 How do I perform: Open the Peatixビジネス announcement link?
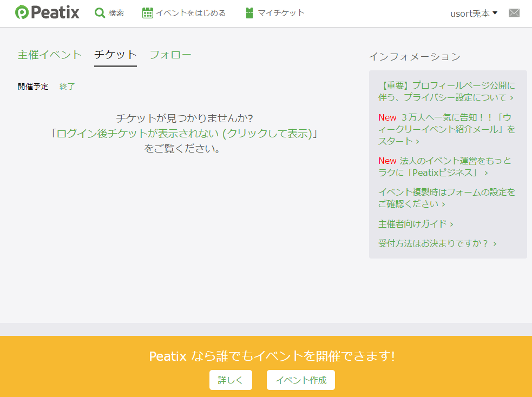[444, 167]
